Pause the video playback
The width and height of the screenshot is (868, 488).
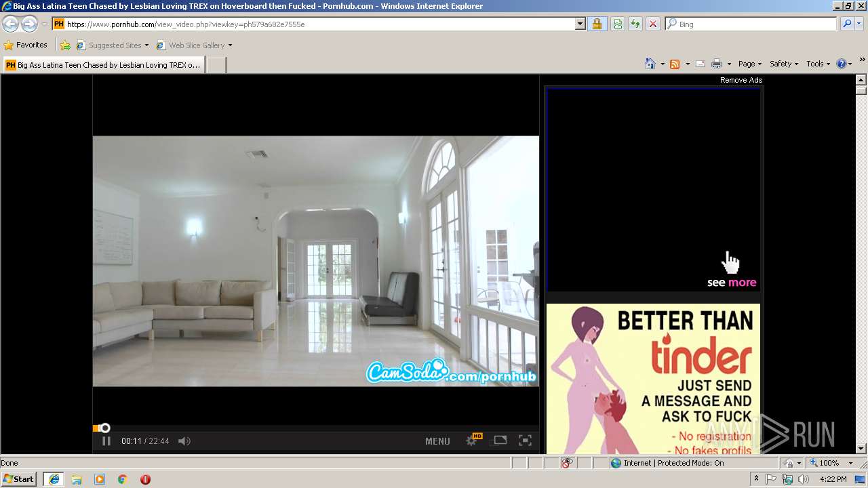tap(106, 441)
